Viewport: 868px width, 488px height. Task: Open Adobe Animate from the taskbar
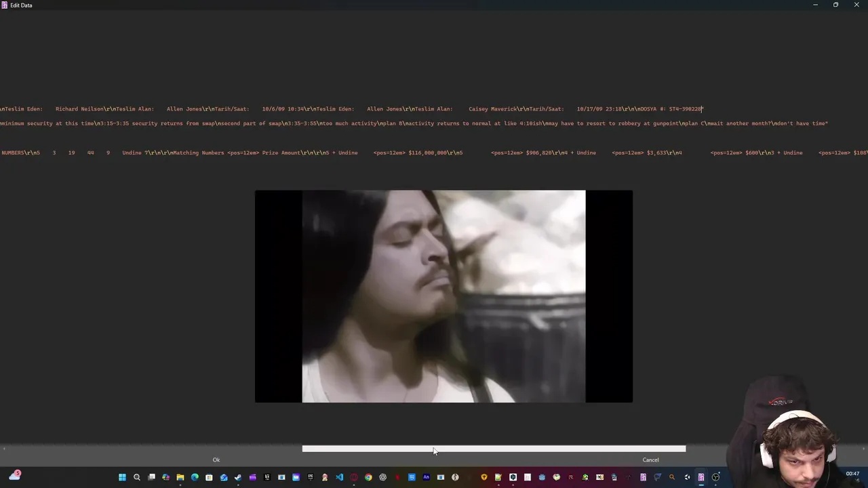(x=426, y=477)
